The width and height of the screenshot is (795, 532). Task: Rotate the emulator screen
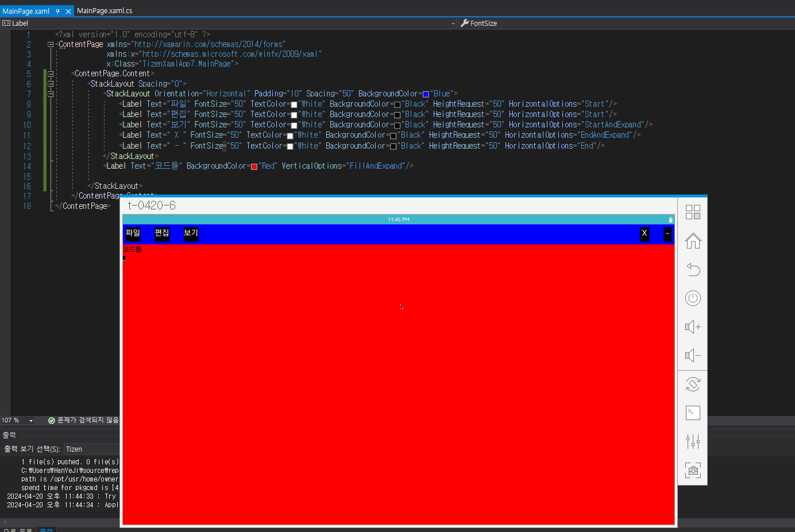(693, 384)
